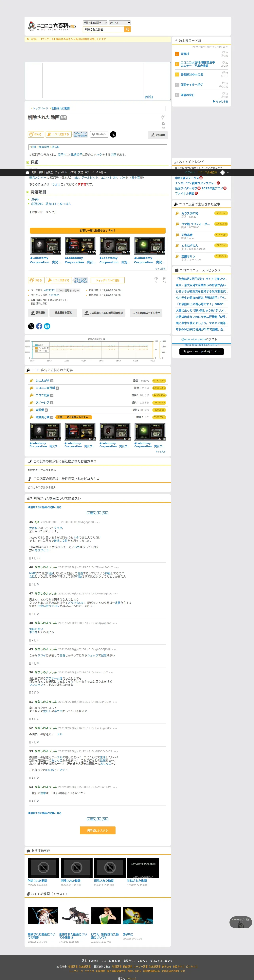Image resolution: width=254 pixels, height=980 pixels.
Task: Show the スマホ版QRコード
Action: (x=146, y=313)
